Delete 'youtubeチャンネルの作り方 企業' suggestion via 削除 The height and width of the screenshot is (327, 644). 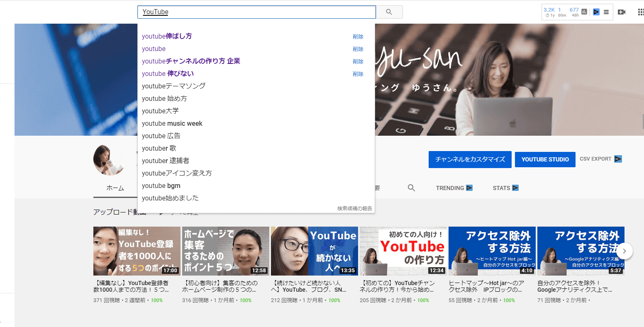click(x=358, y=61)
